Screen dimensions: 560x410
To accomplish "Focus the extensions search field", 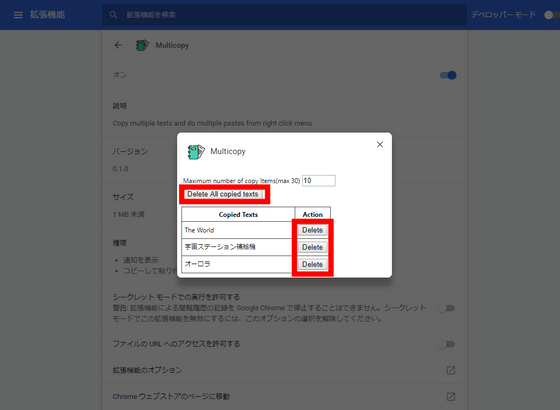I will [284, 15].
